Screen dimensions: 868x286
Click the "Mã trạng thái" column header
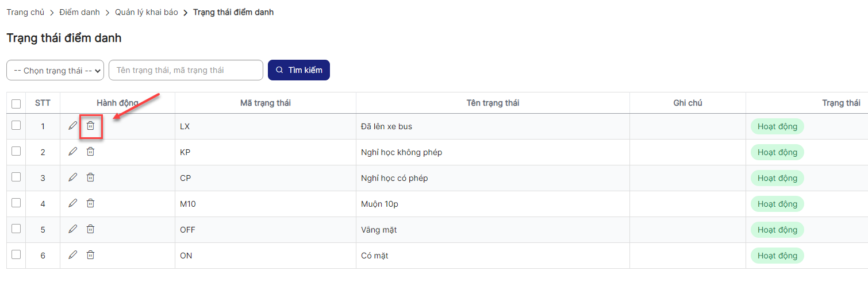(265, 103)
